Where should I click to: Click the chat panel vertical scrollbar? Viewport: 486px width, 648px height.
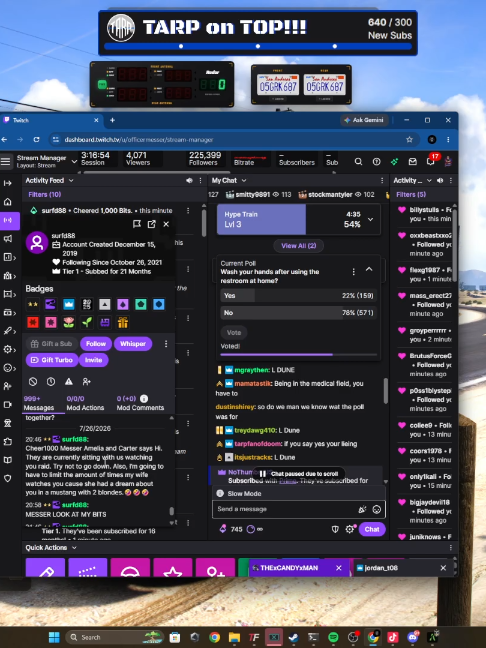[386, 391]
